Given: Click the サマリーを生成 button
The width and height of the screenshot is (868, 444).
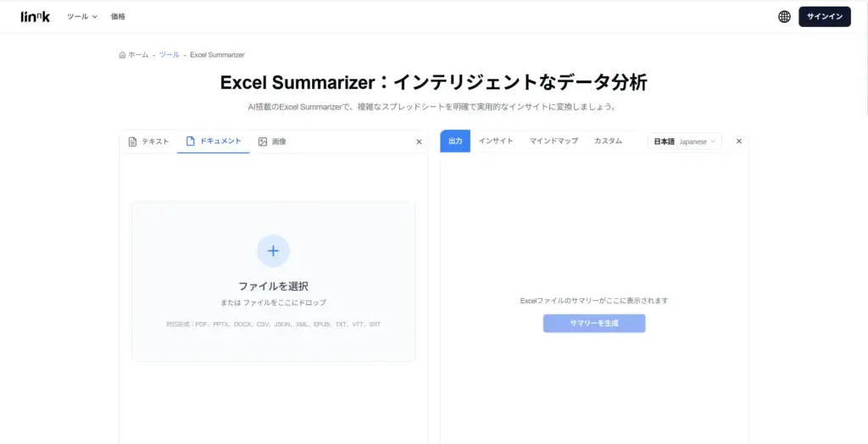Looking at the screenshot, I should coord(594,324).
